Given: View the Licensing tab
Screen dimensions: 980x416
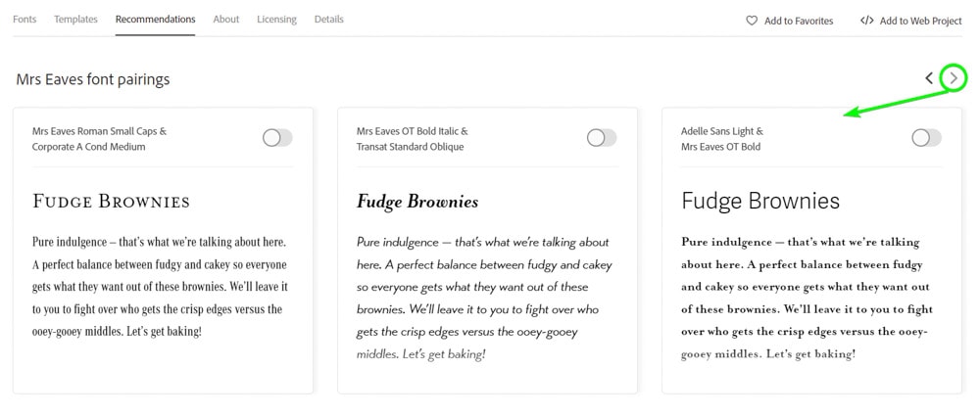Looking at the screenshot, I should click(277, 20).
